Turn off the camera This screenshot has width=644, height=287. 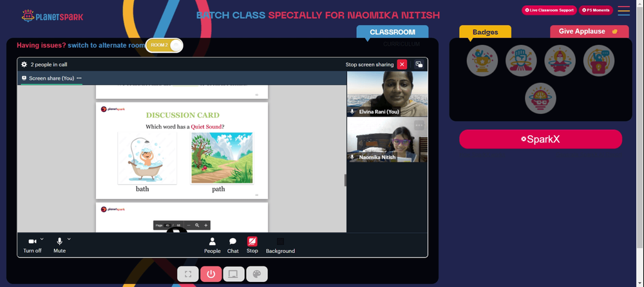click(x=32, y=246)
